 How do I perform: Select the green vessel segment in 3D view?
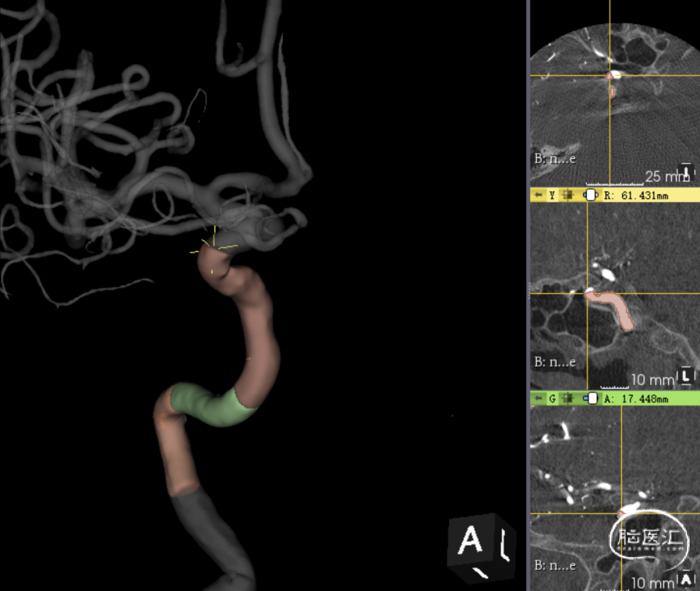211,405
